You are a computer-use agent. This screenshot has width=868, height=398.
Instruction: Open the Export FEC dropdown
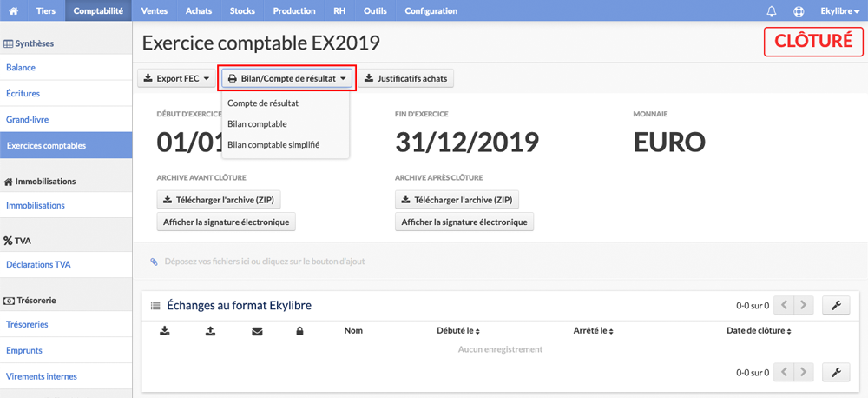tap(176, 79)
